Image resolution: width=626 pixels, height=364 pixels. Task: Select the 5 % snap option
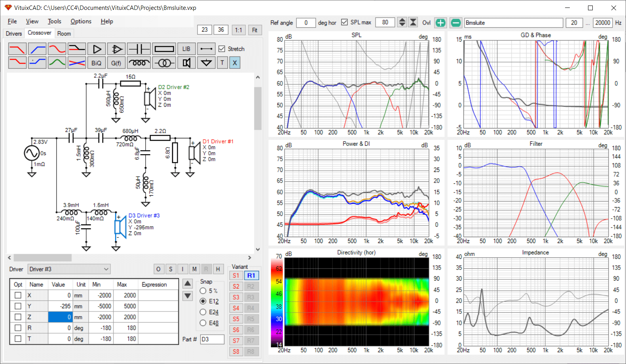coord(203,291)
